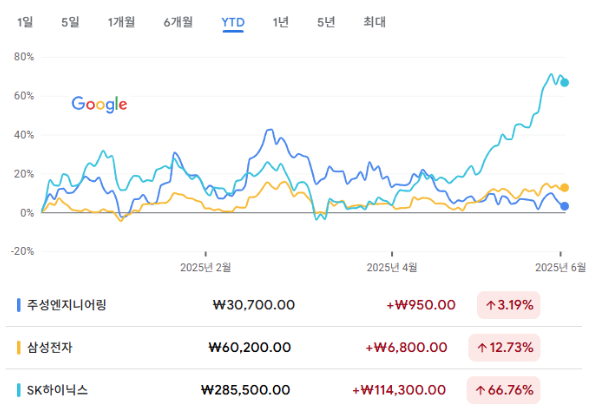The image size is (597, 419).
Task: Click the SK하이닉스 endpoint dot on the chart
Action: pyautogui.click(x=565, y=83)
